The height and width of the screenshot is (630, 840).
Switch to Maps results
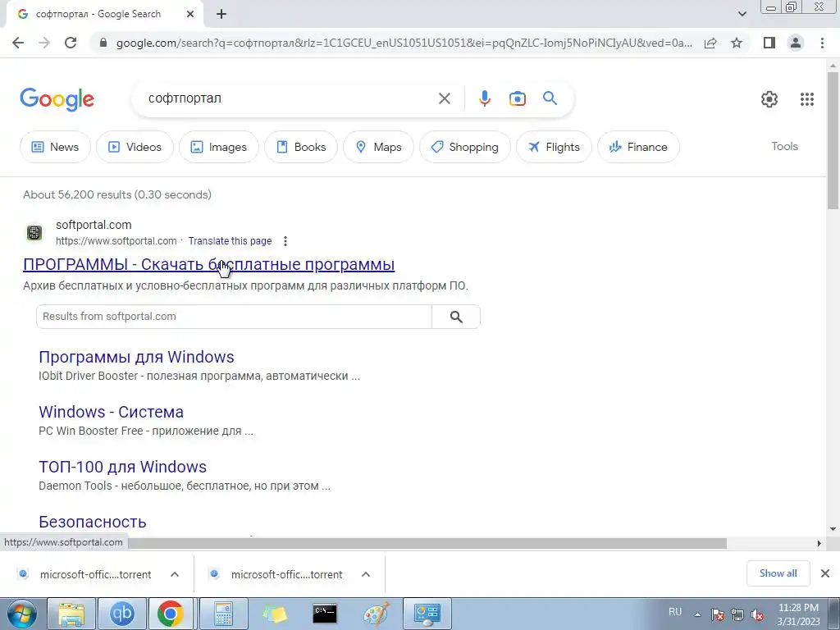[378, 147]
